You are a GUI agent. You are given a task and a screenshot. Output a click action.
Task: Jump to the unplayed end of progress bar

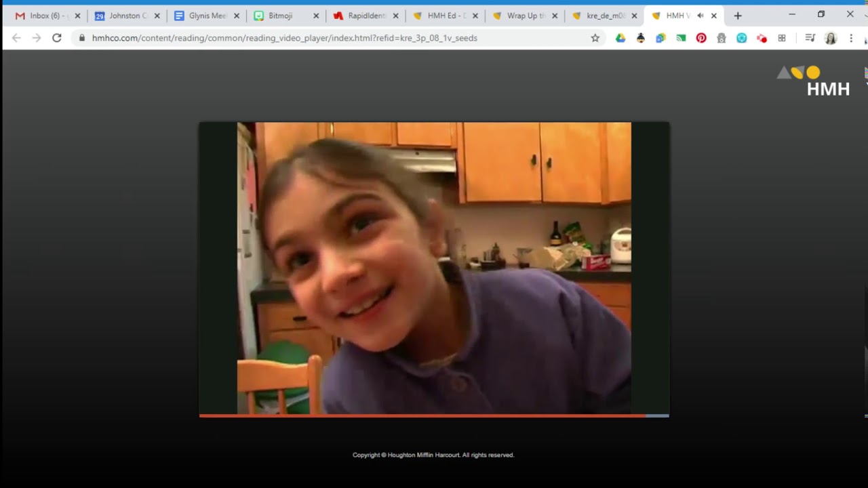(x=657, y=415)
